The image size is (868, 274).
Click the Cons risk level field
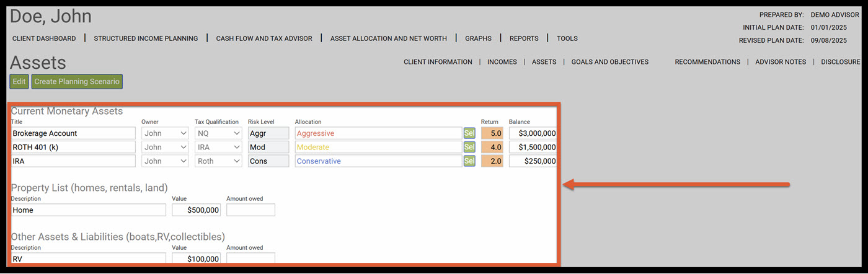coord(268,161)
